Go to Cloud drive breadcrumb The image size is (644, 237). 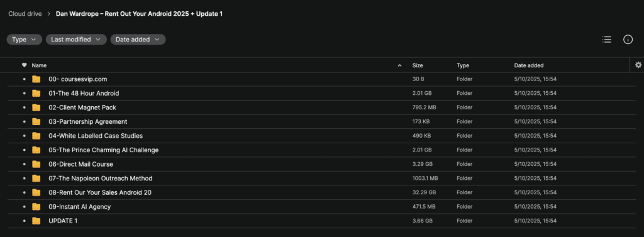point(25,14)
